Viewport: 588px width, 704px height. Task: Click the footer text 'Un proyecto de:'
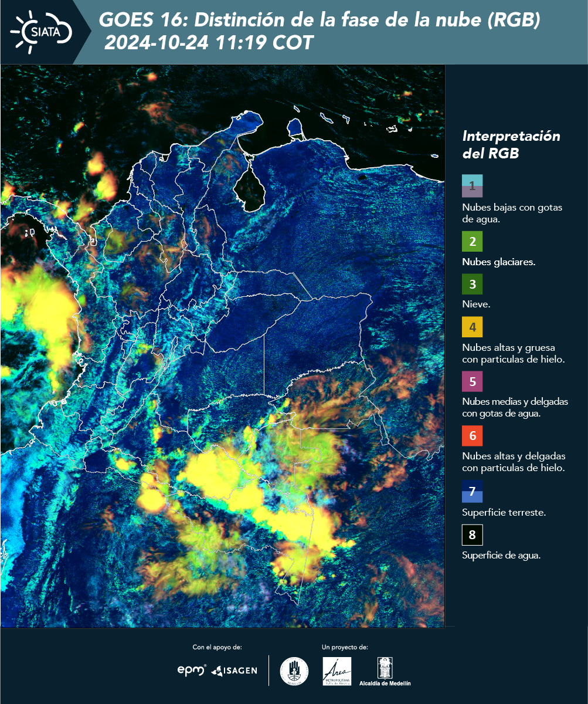345,647
